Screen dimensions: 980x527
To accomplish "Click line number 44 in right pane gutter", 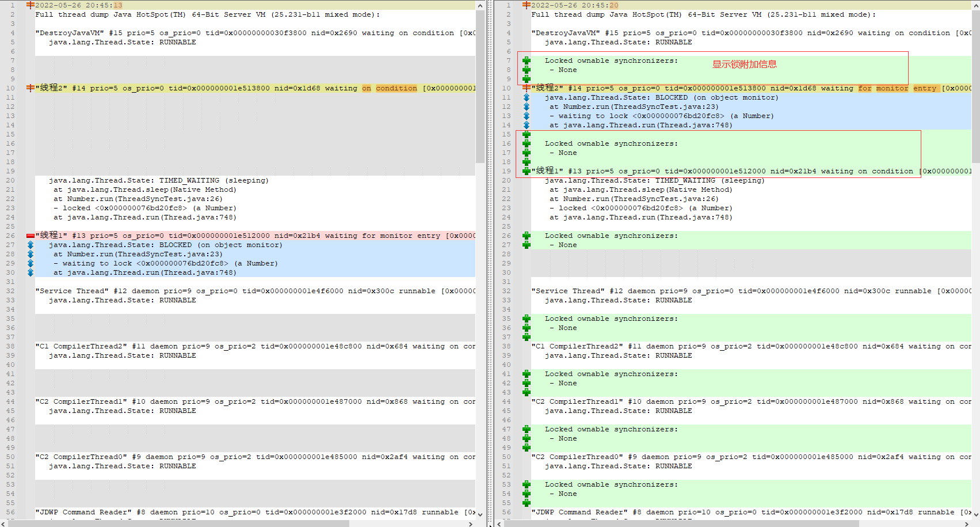I will pyautogui.click(x=506, y=401).
